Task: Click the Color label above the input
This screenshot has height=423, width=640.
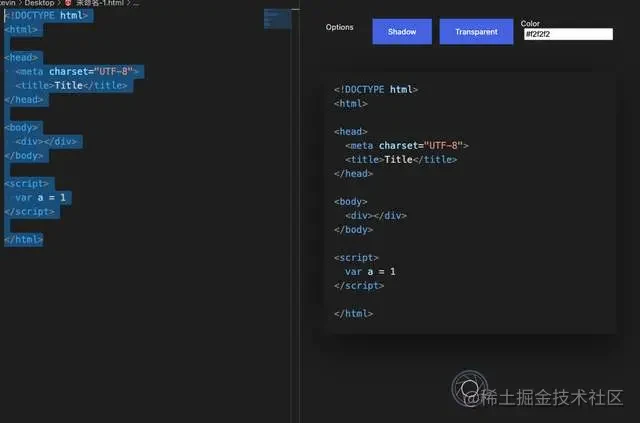Action: click(530, 23)
